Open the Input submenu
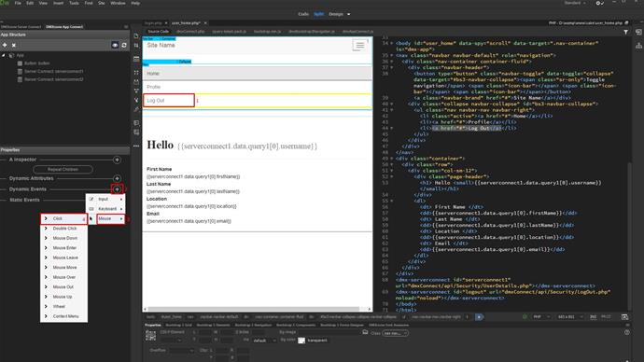 coord(105,199)
